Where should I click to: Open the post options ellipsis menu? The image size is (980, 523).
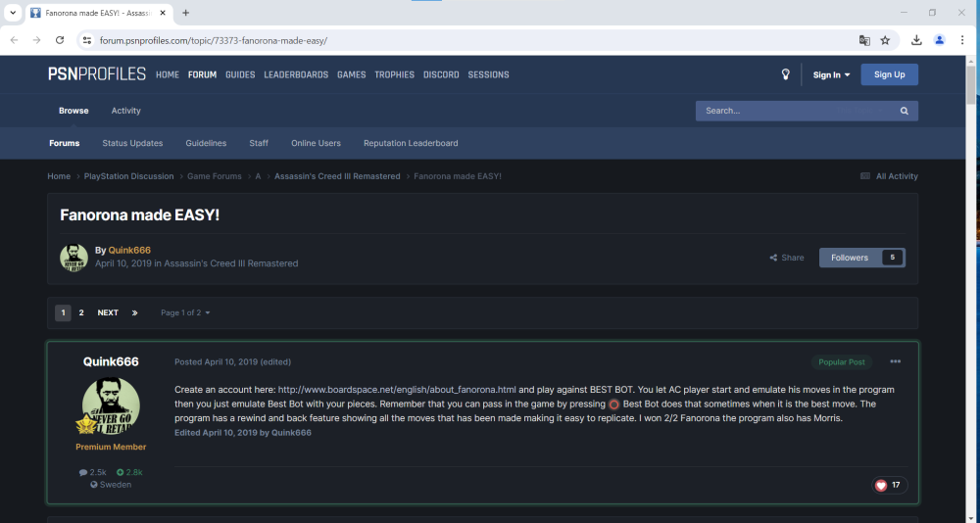pos(895,361)
